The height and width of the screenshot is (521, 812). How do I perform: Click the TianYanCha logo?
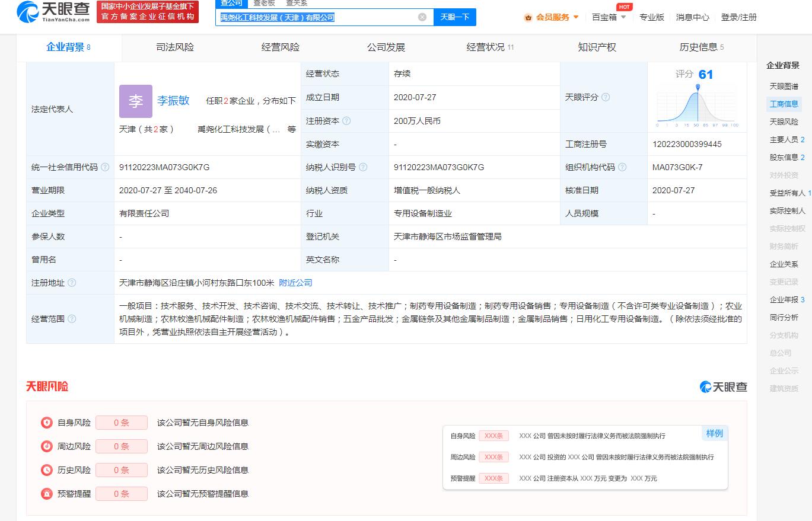tap(53, 11)
